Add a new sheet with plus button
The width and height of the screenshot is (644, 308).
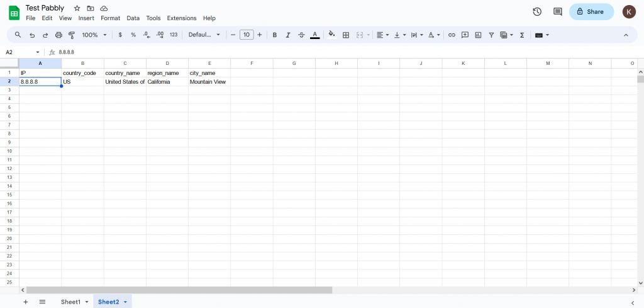coord(26,302)
